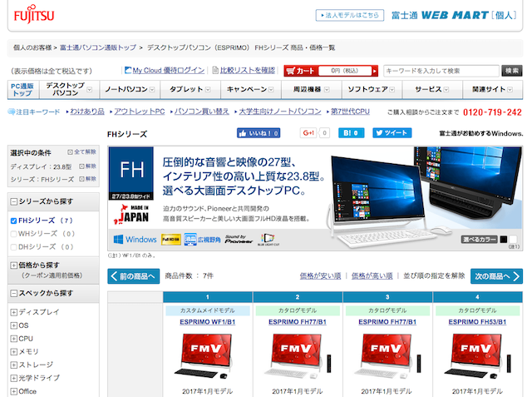The image size is (532, 397).
Task: Open the キャンペーン menu
Action: 251,89
